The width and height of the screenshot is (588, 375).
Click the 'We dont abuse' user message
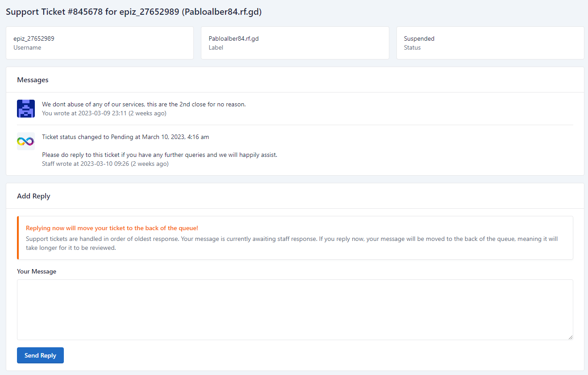point(144,104)
